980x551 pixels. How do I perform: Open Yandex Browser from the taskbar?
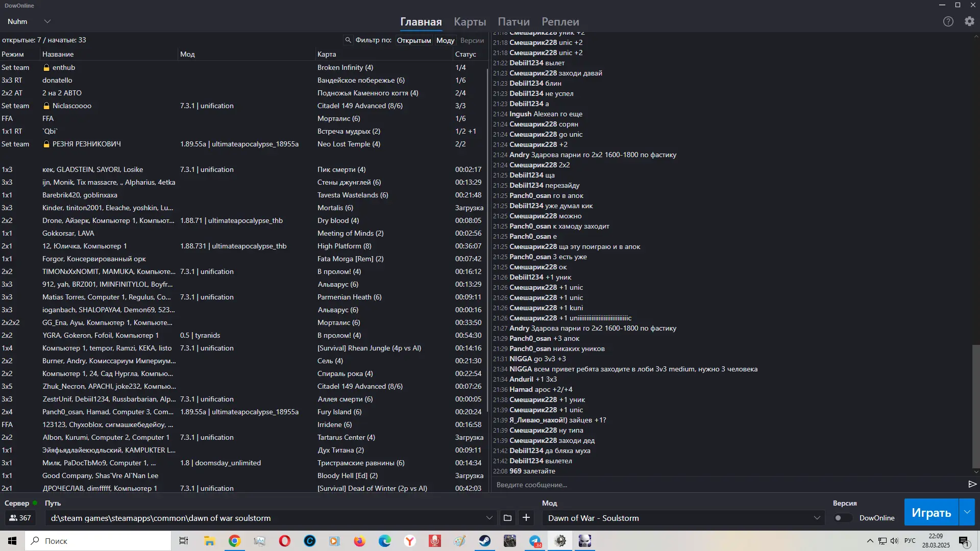pos(409,541)
